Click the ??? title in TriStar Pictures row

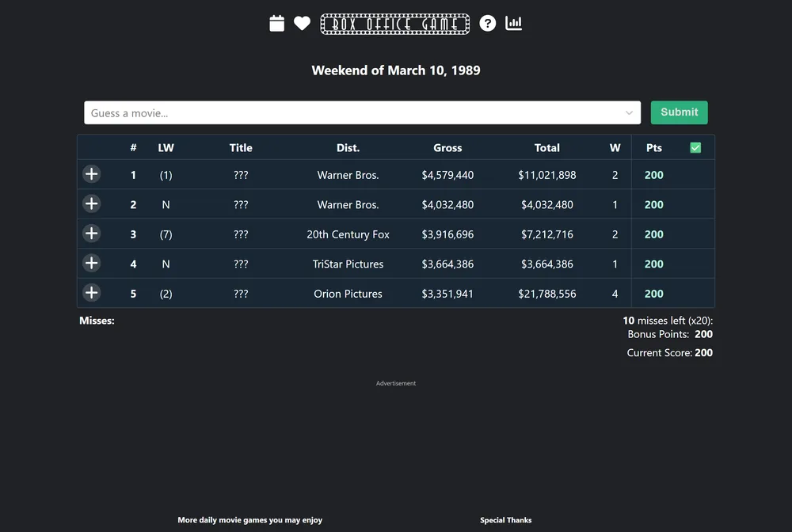(x=241, y=264)
